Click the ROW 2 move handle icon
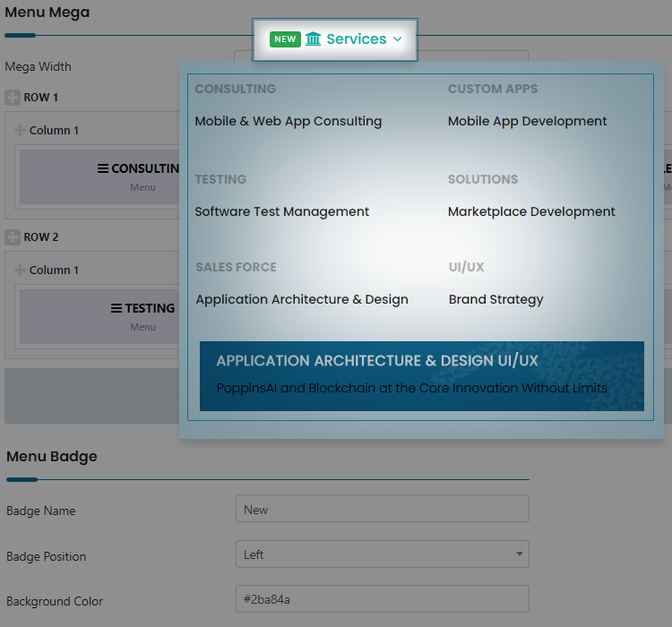The height and width of the screenshot is (627, 672). pyautogui.click(x=13, y=237)
